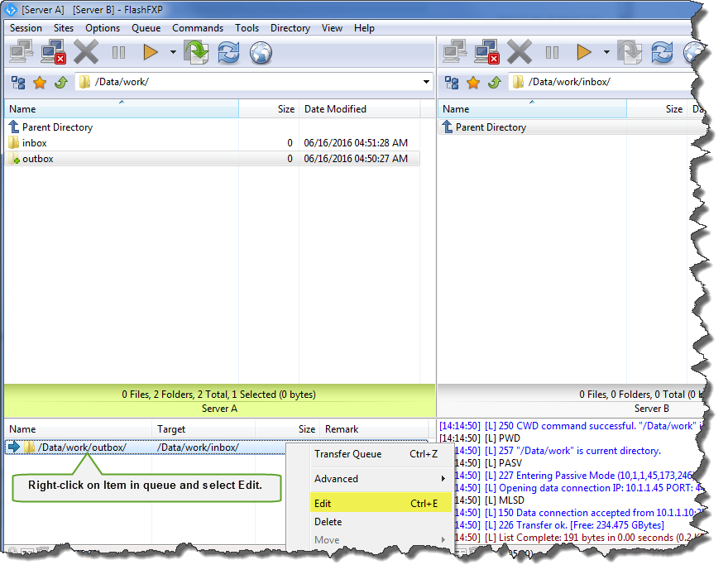
Task: Click queue Size column header
Action: (x=288, y=429)
